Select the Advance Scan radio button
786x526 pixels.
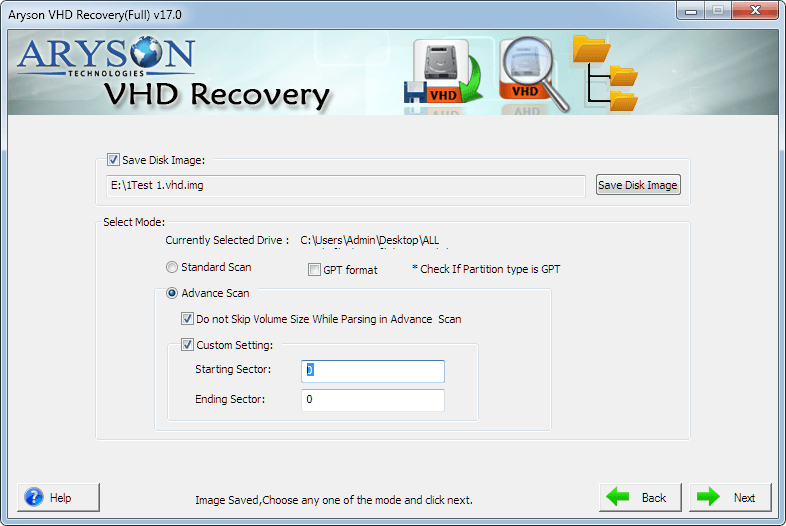tap(172, 293)
